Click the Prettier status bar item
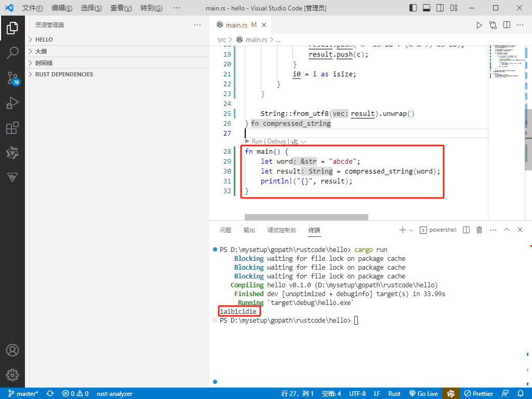Screen dimensions: 532x399 point(478,394)
